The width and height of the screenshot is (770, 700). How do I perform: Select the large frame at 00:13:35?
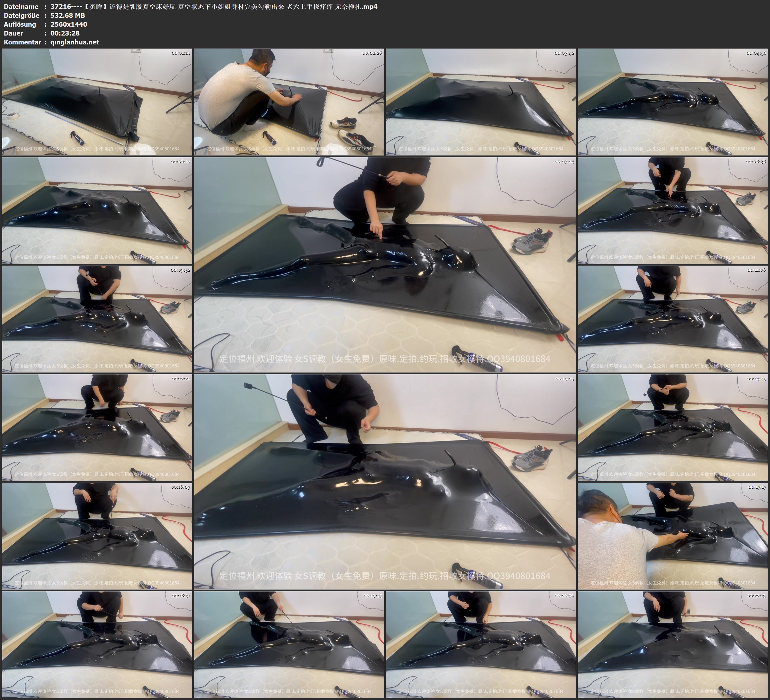point(385,482)
